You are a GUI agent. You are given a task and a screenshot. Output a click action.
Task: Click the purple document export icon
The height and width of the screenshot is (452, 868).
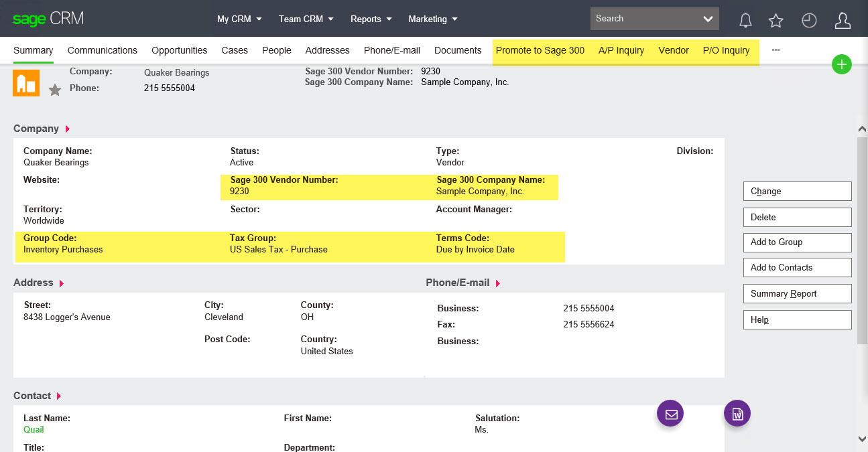[737, 413]
